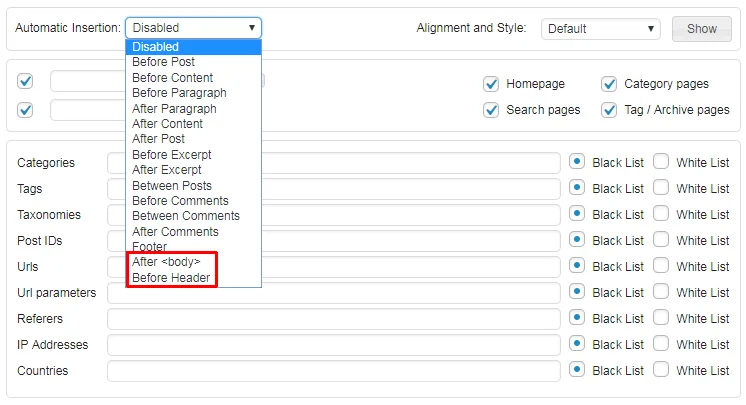
Task: Choose After Paragraph insertion option
Action: pyautogui.click(x=174, y=108)
